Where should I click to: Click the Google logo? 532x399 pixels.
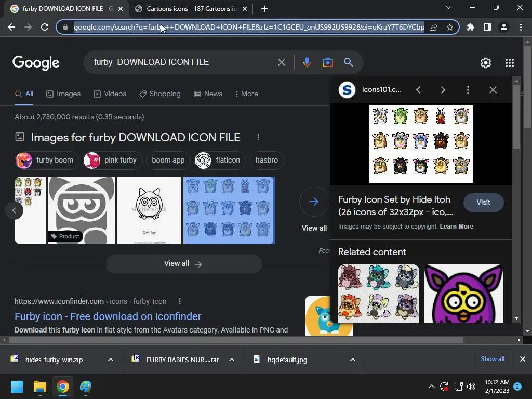tap(36, 63)
